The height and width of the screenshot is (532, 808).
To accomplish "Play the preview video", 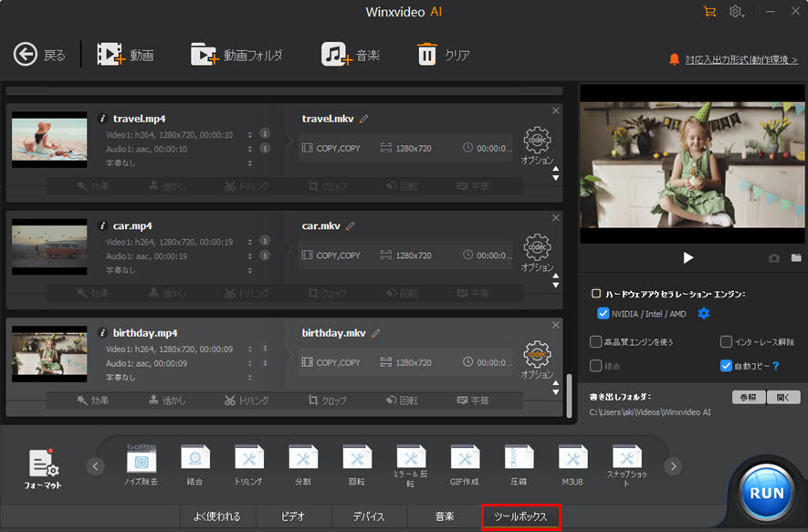I will [687, 257].
